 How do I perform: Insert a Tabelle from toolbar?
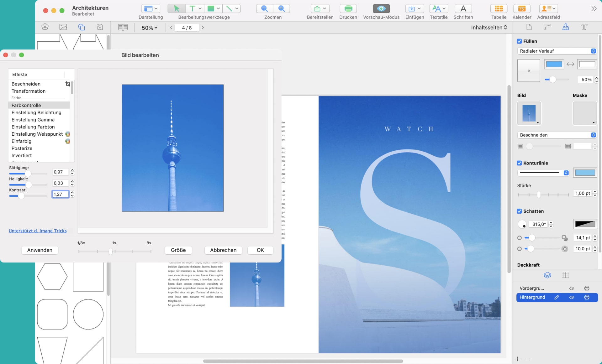tap(499, 8)
